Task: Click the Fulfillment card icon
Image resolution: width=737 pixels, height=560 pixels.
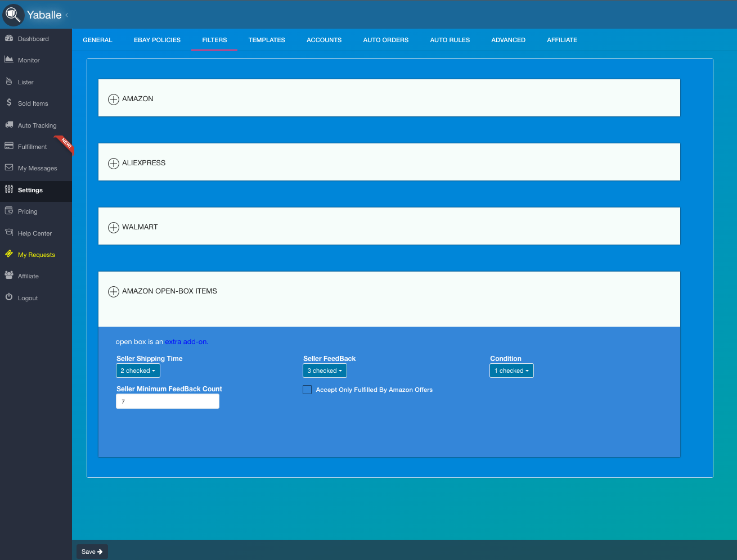Action: (x=9, y=146)
